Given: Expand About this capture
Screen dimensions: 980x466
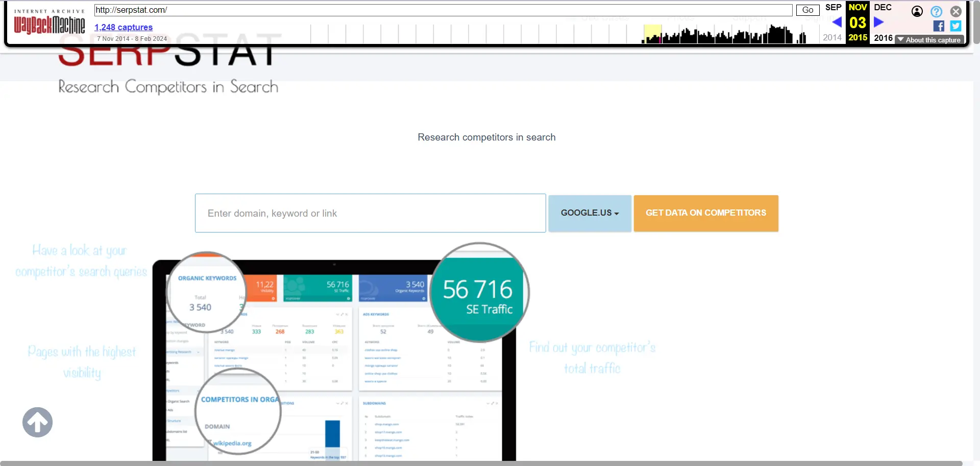Looking at the screenshot, I should (929, 40).
